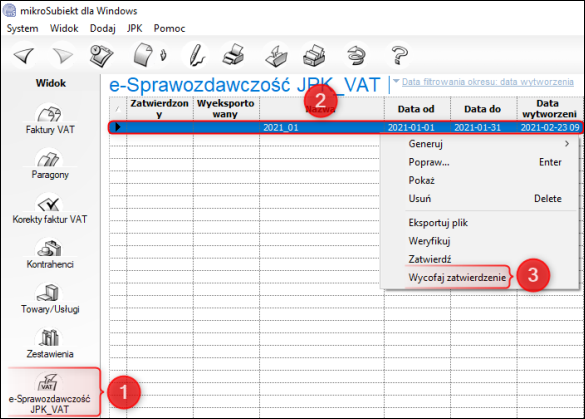Screen dimensions: 585x419
Task: Choose Zatwierdź from context menu
Action: (480, 259)
